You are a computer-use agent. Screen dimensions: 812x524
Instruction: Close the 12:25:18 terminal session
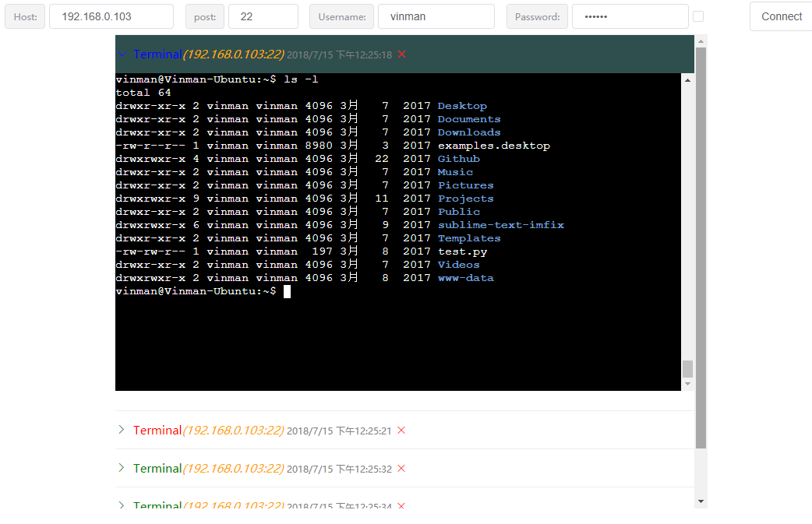pyautogui.click(x=401, y=55)
